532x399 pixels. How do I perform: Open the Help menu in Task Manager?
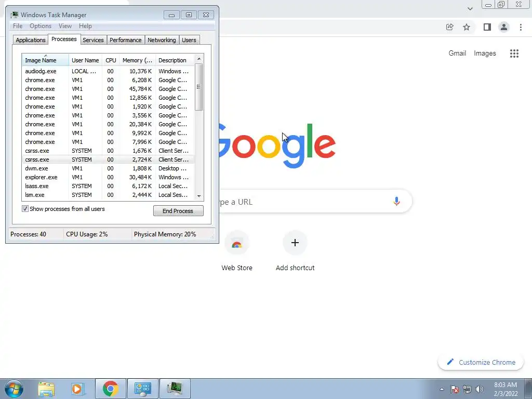[x=85, y=26]
